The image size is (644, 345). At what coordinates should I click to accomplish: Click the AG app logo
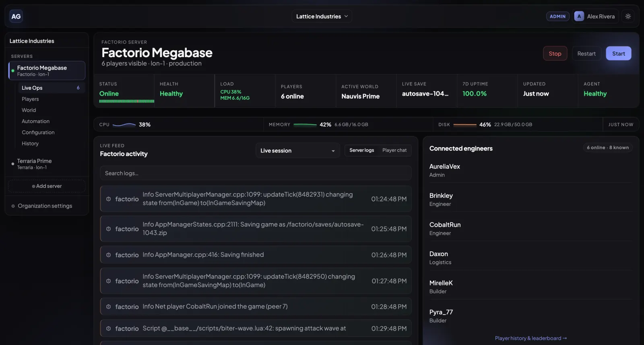coord(16,16)
